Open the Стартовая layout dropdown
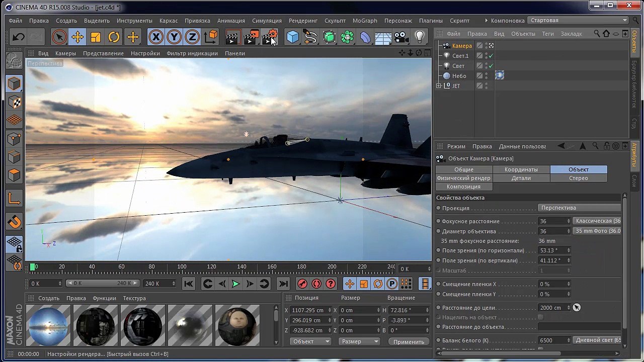The height and width of the screenshot is (362, 644). (x=578, y=20)
